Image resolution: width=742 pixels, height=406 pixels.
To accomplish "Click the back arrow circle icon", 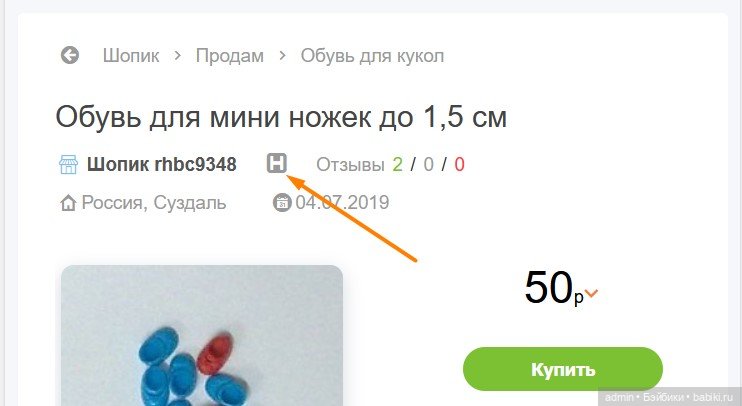I will [70, 55].
